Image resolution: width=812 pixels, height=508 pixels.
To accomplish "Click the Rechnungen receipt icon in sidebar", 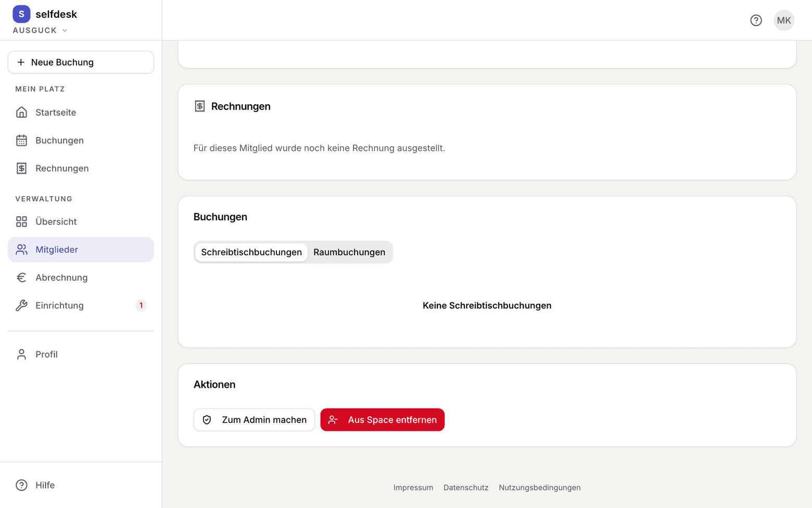I will coord(21,168).
